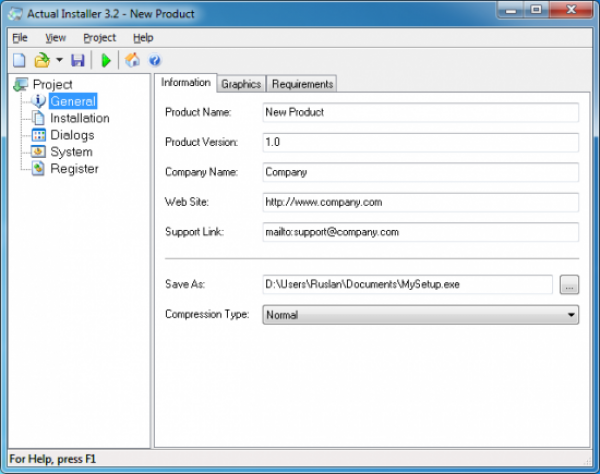Open the Project menu
600x474 pixels.
99,38
